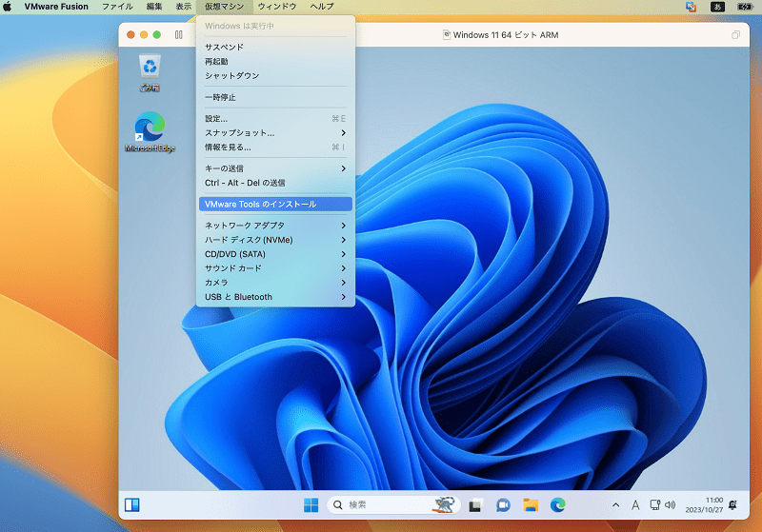Zoom the VM window with green button
Viewport: 762px width, 532px height.
tap(157, 35)
